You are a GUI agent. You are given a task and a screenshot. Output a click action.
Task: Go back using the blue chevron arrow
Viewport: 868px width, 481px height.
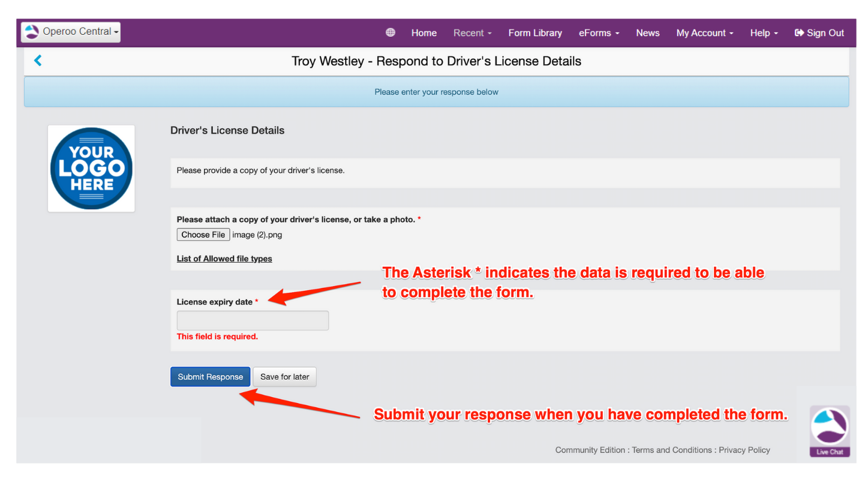coord(38,61)
